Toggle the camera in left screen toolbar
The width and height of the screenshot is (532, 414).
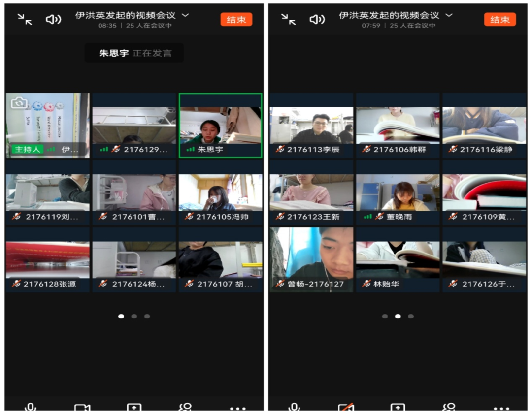[x=82, y=408]
